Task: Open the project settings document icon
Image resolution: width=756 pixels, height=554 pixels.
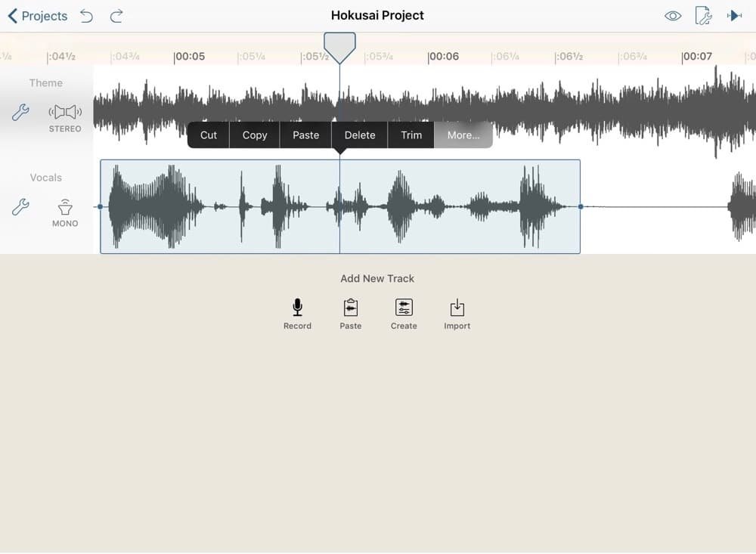Action: 703,16
